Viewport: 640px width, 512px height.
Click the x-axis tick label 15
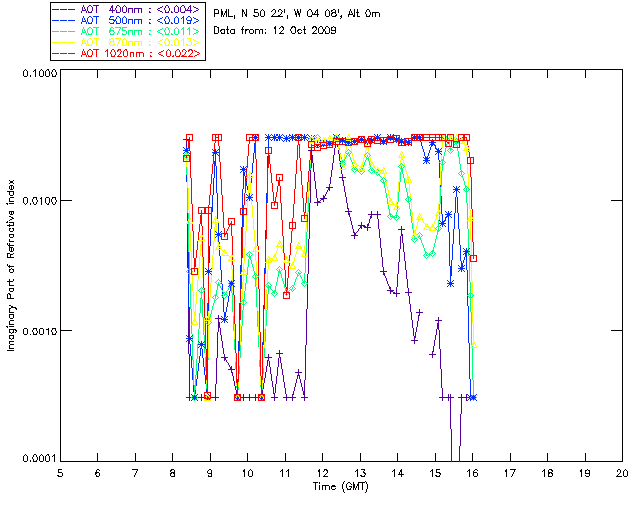pos(435,473)
